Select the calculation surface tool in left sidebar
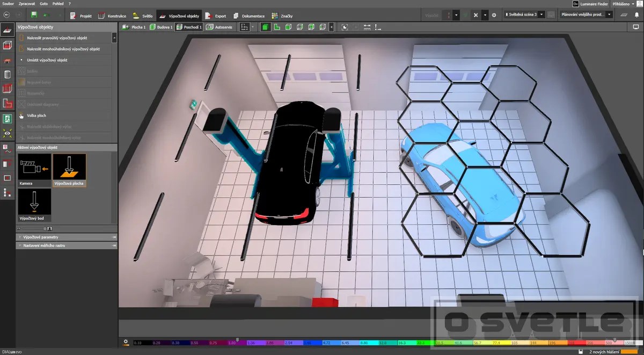 (7, 30)
